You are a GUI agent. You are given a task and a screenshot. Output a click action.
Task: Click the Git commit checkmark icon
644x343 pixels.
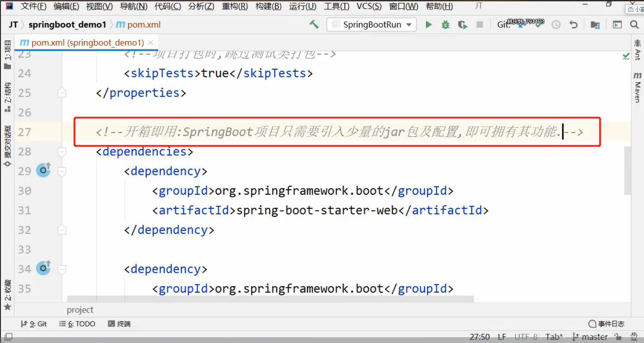pyautogui.click(x=539, y=25)
